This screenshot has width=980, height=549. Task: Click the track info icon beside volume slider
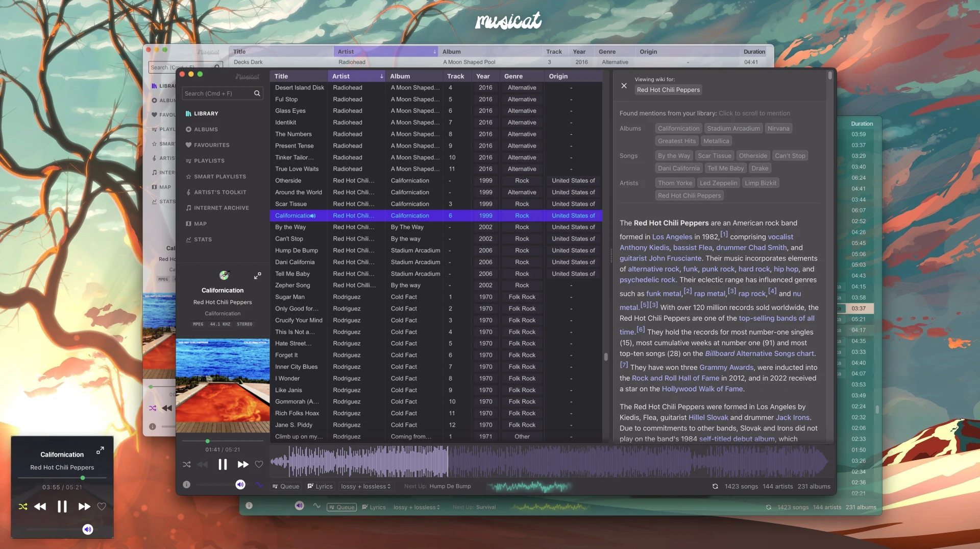(187, 485)
